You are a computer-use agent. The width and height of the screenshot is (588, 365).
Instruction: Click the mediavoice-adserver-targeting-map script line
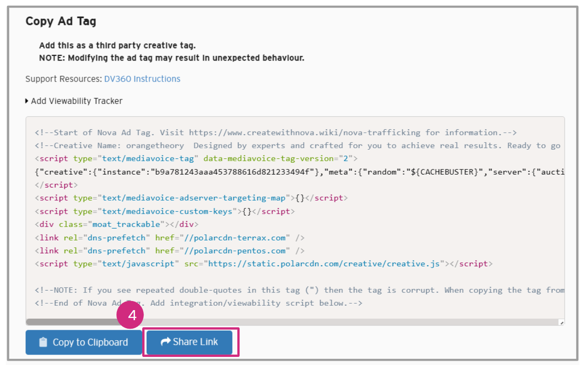point(191,198)
